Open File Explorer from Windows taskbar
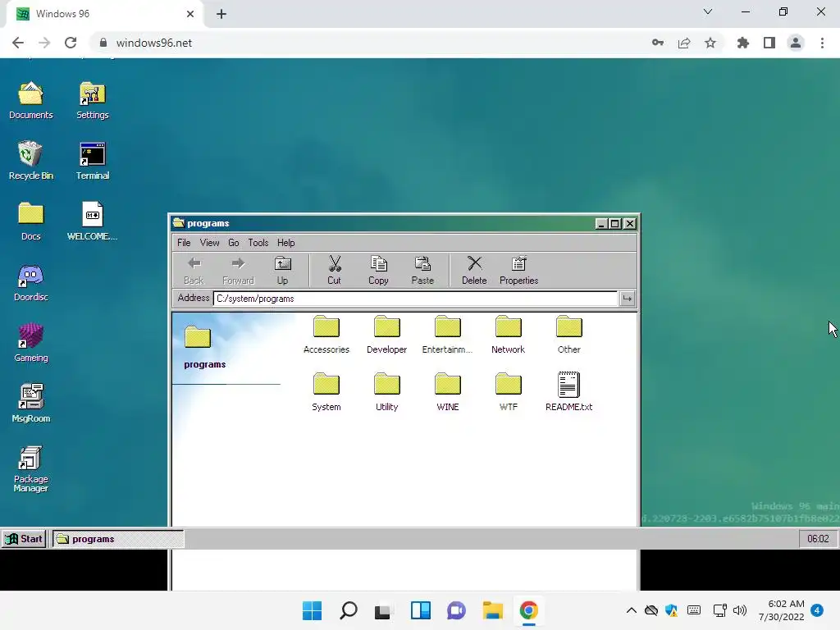This screenshot has width=840, height=630. click(x=492, y=610)
